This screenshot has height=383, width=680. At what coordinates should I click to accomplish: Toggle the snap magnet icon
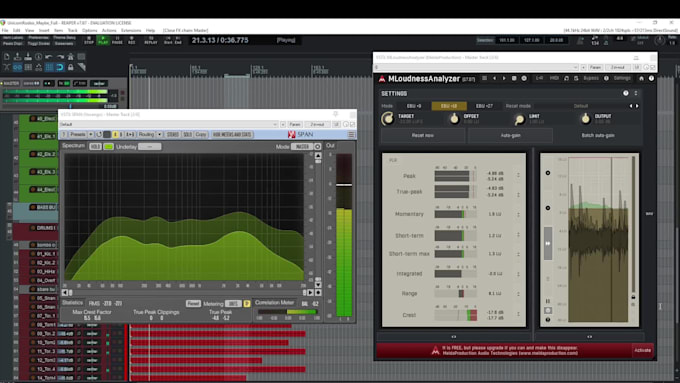(x=60, y=67)
